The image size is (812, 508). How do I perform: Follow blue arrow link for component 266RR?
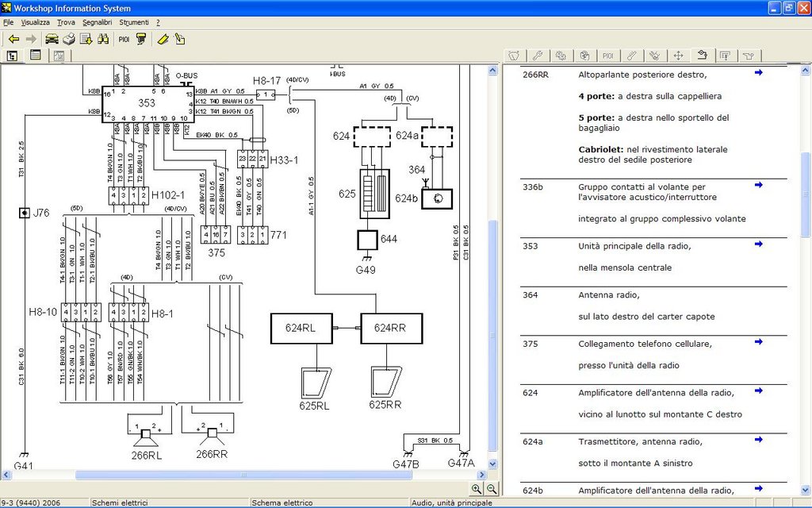[x=758, y=73]
